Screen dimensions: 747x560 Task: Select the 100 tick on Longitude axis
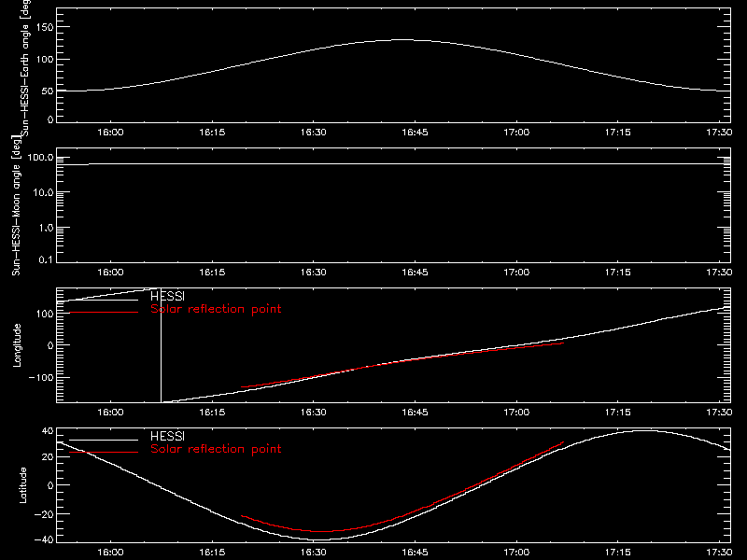[44, 314]
